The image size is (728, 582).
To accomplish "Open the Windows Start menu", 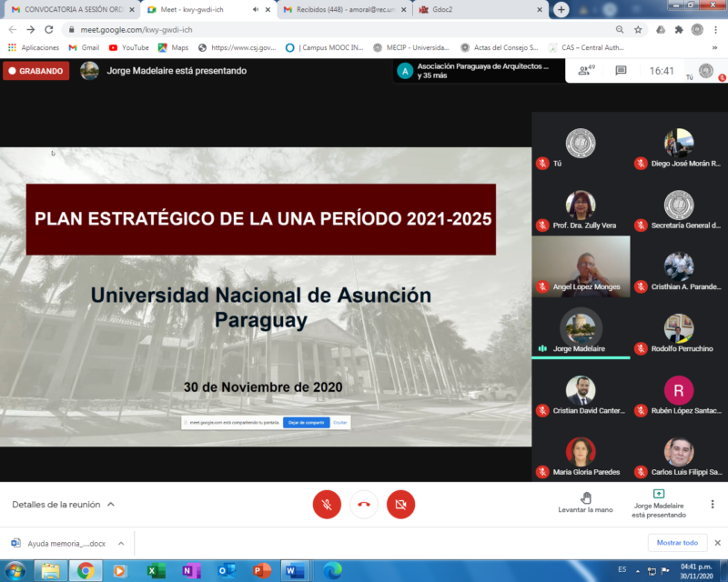I will tap(15, 570).
